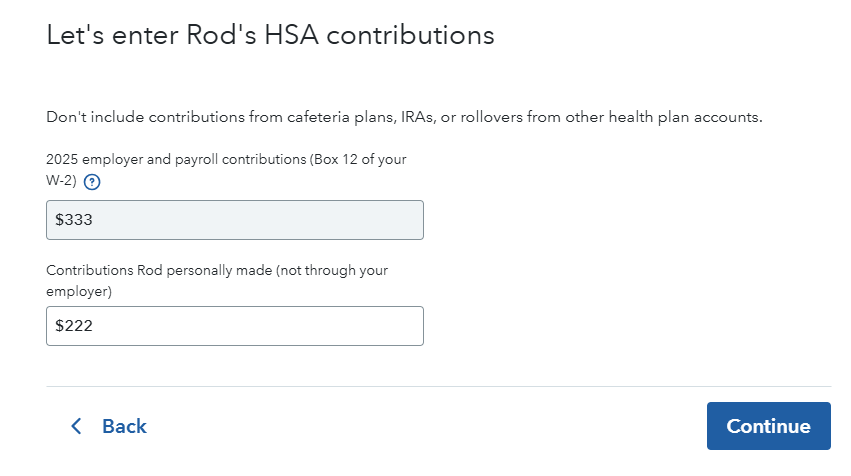Open the help tooltip beside the W-2 label
The image size is (851, 476).
point(93,182)
